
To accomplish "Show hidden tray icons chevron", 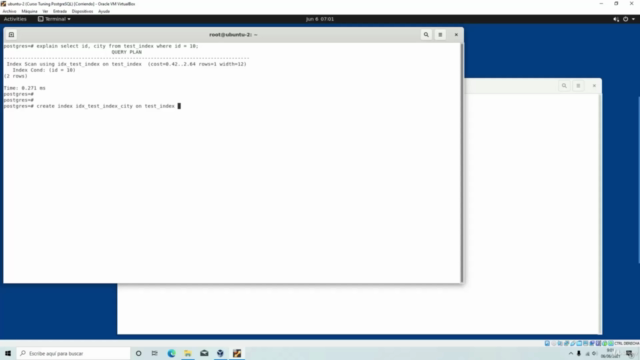I will point(571,353).
